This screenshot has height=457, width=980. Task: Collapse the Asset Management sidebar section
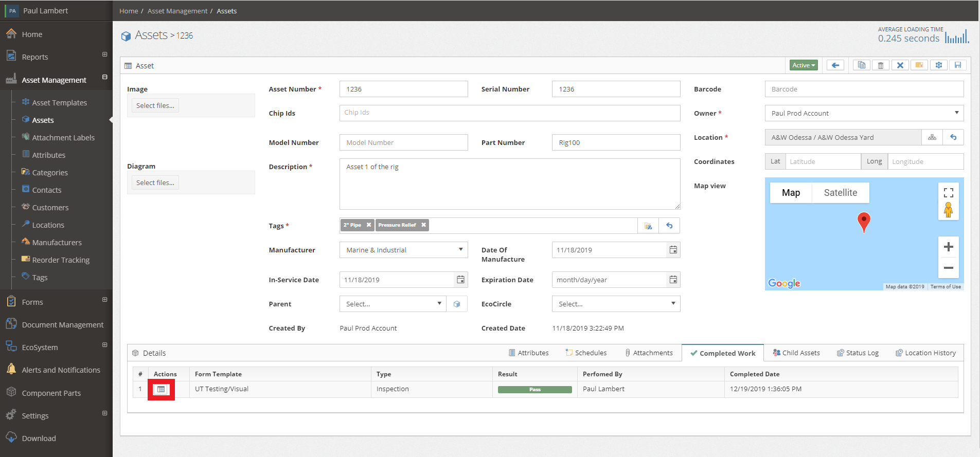point(105,77)
